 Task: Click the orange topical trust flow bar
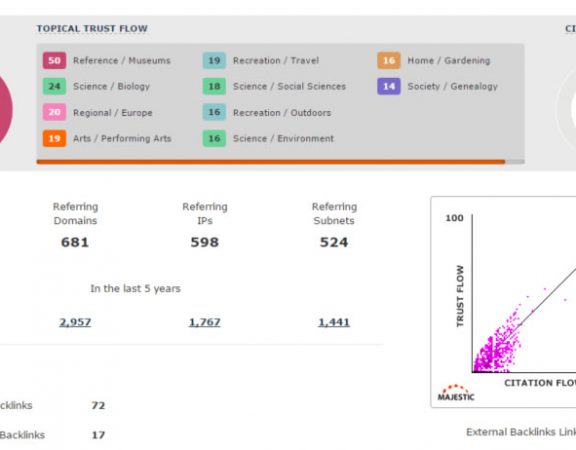(271, 162)
